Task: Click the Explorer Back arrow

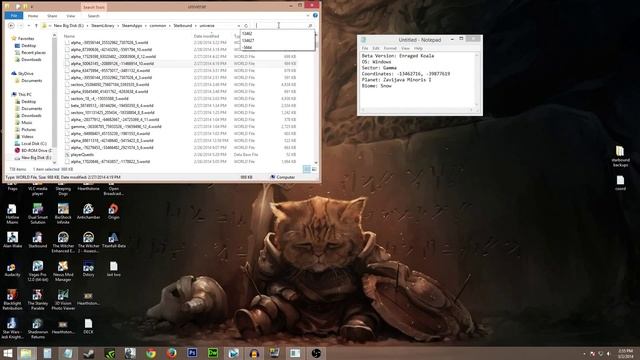Action: (x=11, y=25)
